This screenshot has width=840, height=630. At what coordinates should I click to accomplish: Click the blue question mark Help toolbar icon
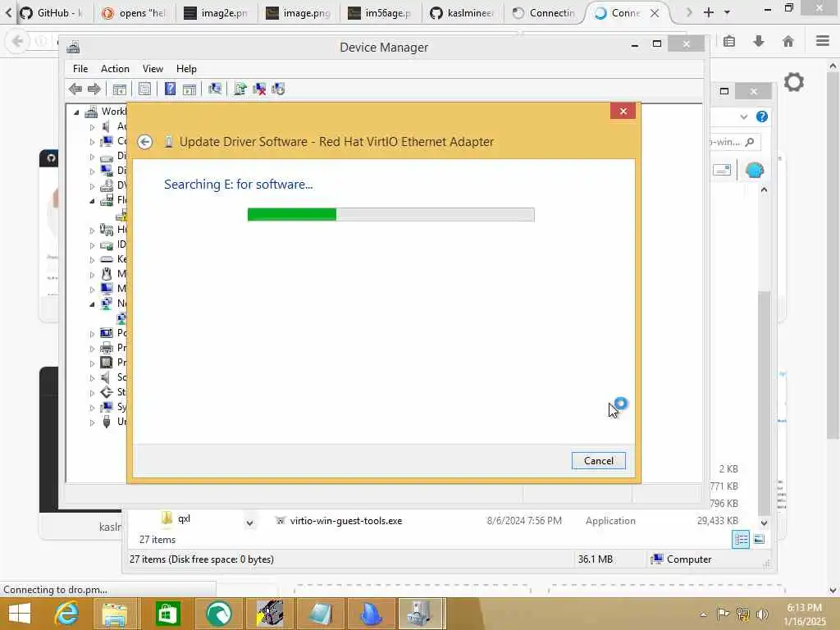(x=170, y=89)
